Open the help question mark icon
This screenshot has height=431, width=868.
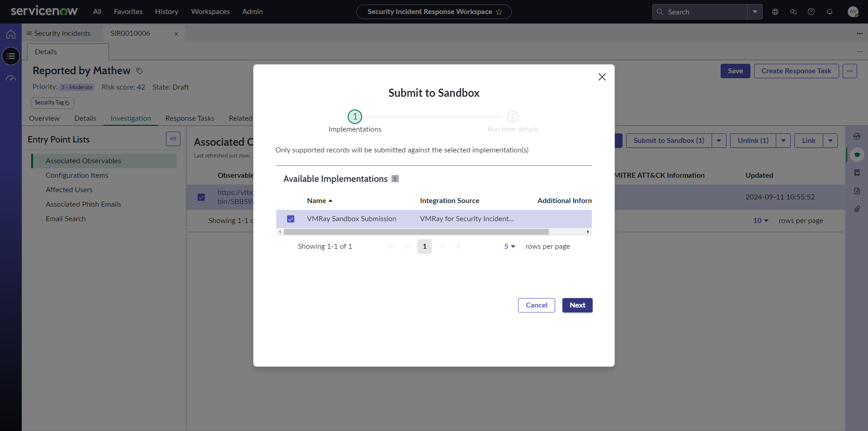(x=811, y=12)
